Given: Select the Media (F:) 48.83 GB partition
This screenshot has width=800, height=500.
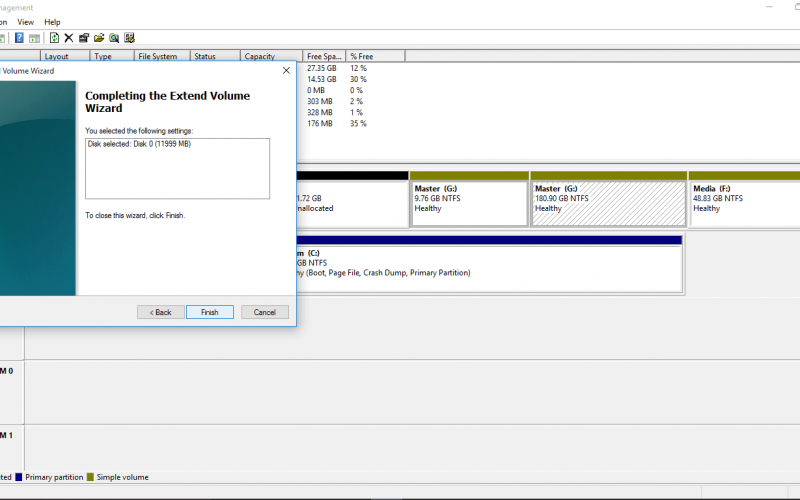Looking at the screenshot, I should coord(744,204).
